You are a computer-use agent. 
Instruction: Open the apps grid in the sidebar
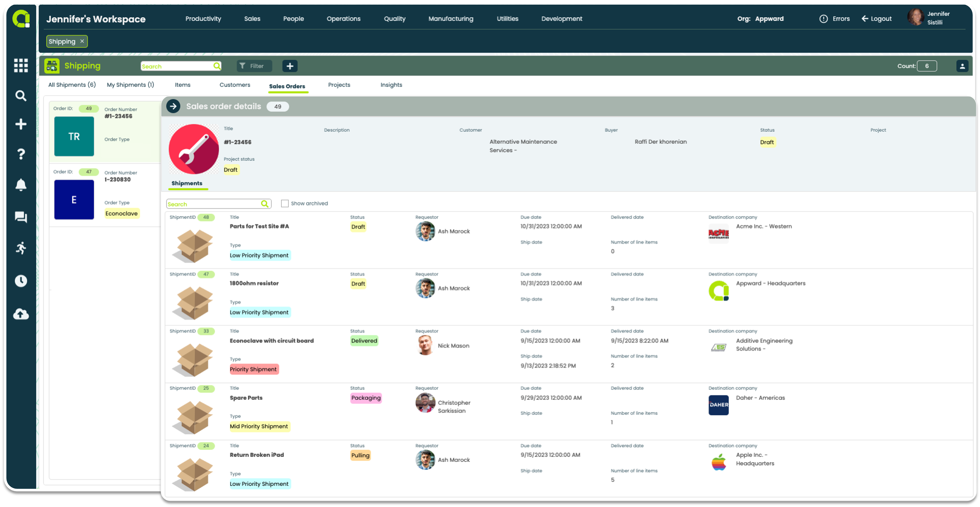(x=21, y=66)
